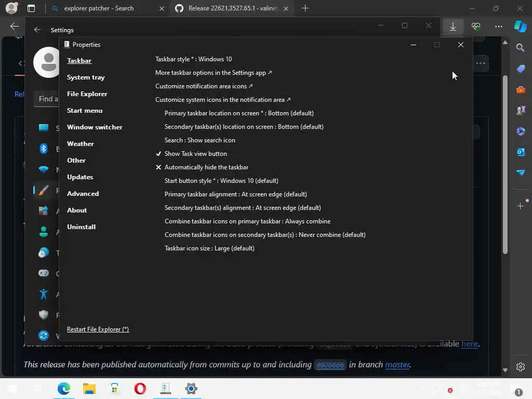Open the Start menu section
The height and width of the screenshot is (399, 532).
point(85,111)
